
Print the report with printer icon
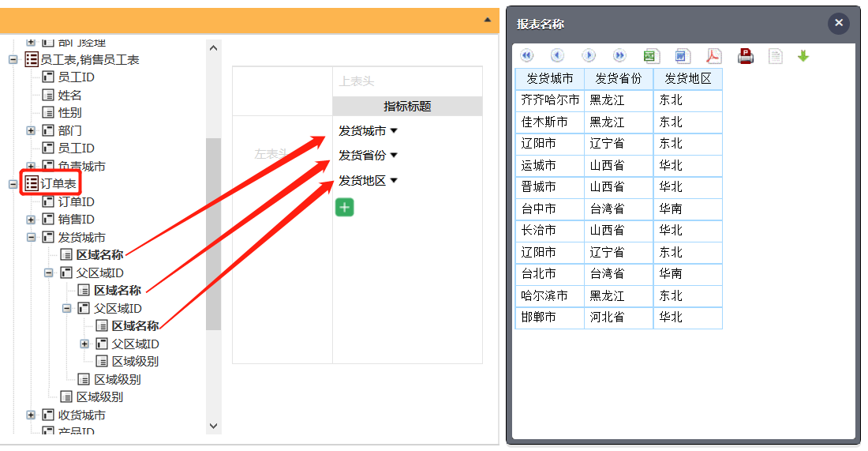click(x=746, y=55)
